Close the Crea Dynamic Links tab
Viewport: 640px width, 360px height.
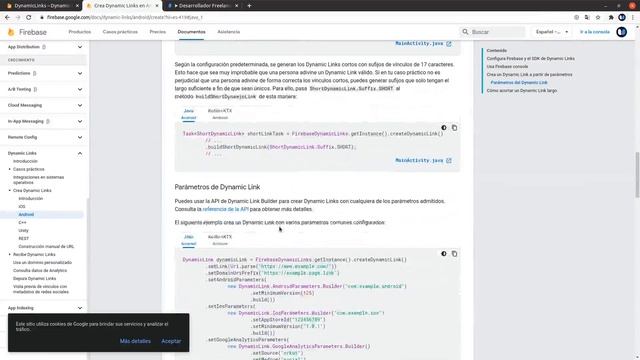157,6
